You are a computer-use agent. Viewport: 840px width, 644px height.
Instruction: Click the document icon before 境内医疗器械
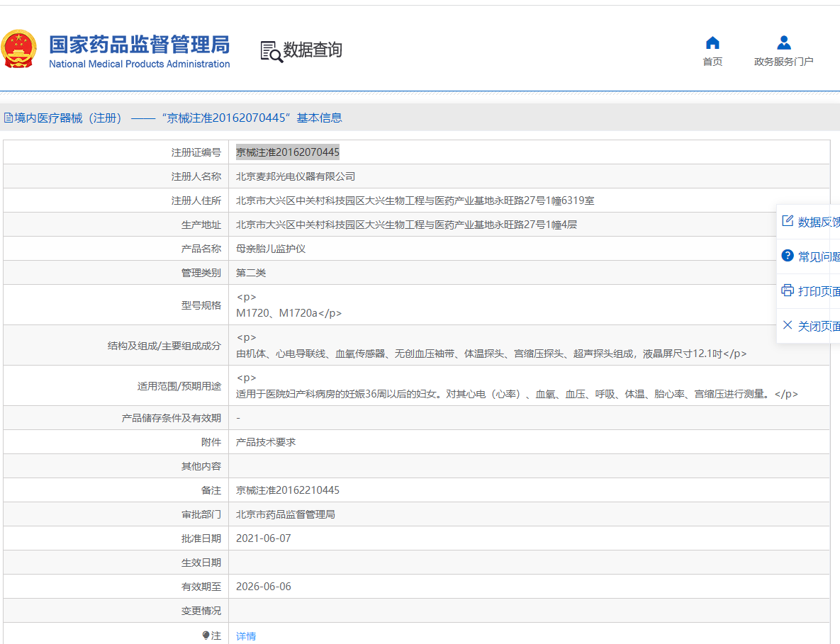click(8, 118)
